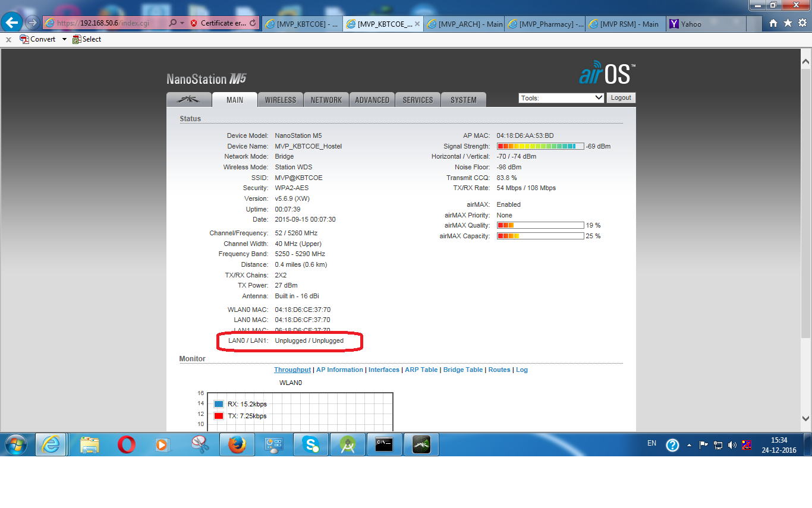Refresh the page with the reload icon

[253, 23]
